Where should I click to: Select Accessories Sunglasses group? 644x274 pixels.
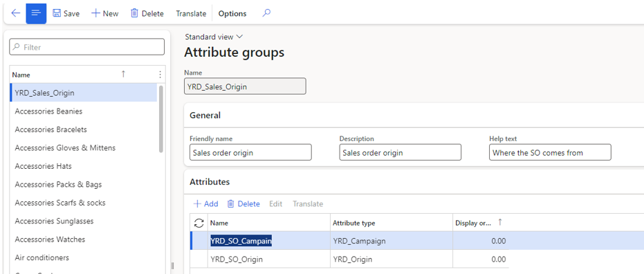[x=84, y=221]
